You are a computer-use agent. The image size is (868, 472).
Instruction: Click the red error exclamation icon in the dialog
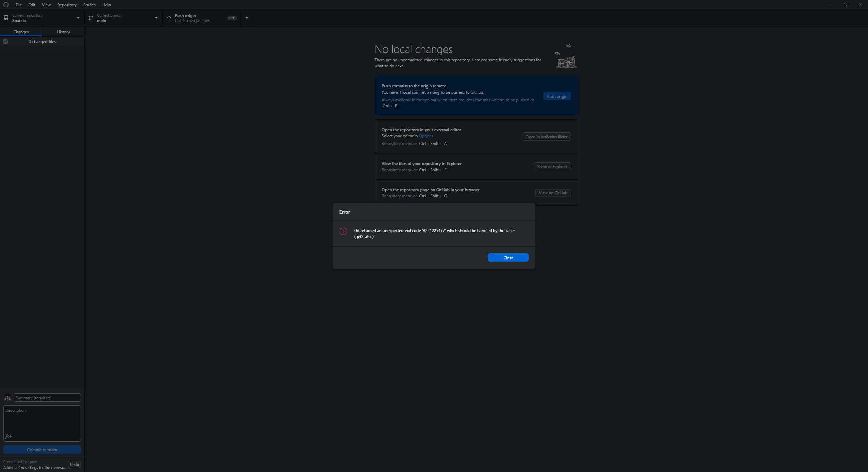click(x=343, y=231)
